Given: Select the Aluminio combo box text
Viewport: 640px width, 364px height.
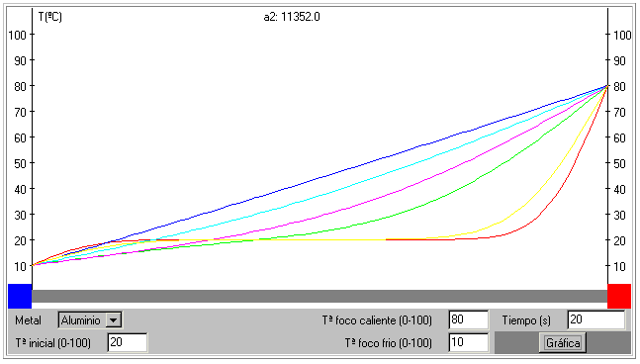Looking at the screenshot, I should (81, 320).
